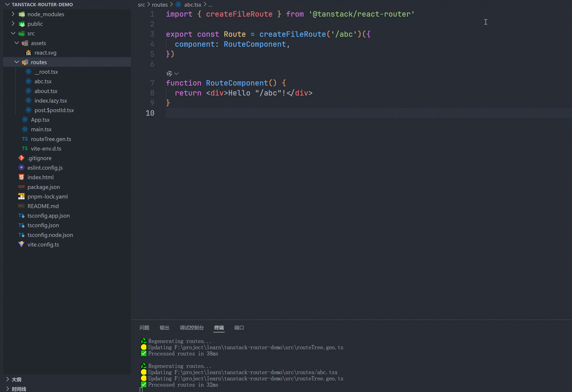Expand the node_modules folder chevron
Screen dimensions: 572x392
click(x=13, y=14)
